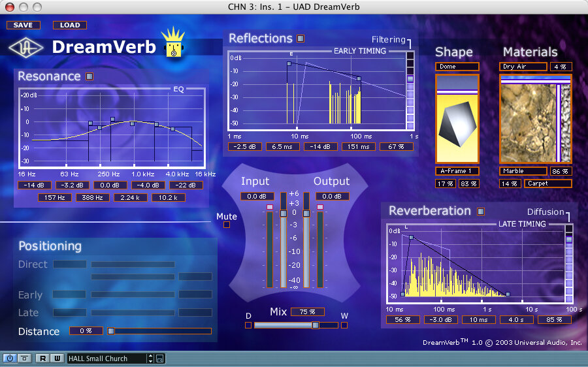Viewport: 588px width, 367px height.
Task: Click the Input 0.0 dB field
Action: 257,196
